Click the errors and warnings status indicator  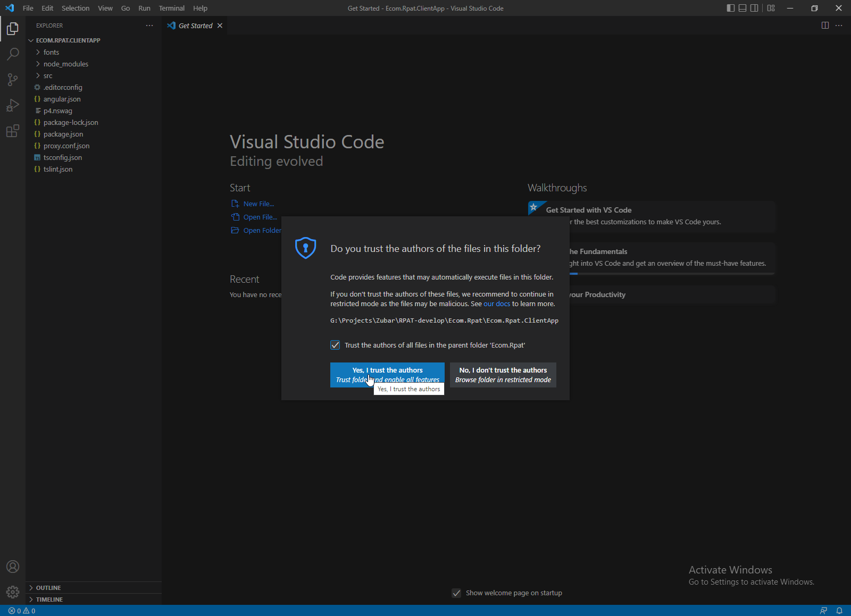[x=22, y=611]
